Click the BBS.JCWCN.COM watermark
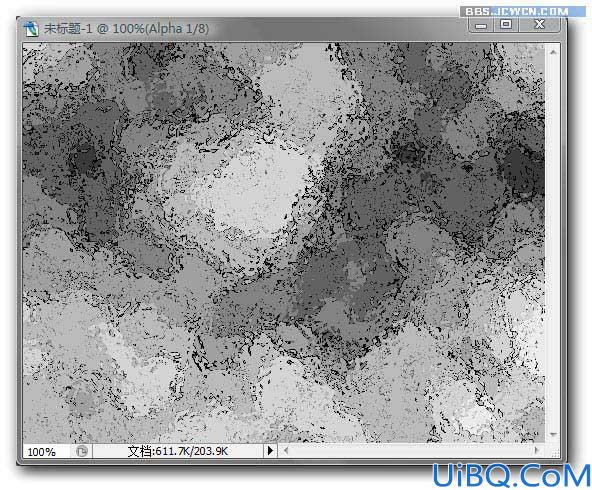Viewport: 592px width, 490px height. click(517, 11)
